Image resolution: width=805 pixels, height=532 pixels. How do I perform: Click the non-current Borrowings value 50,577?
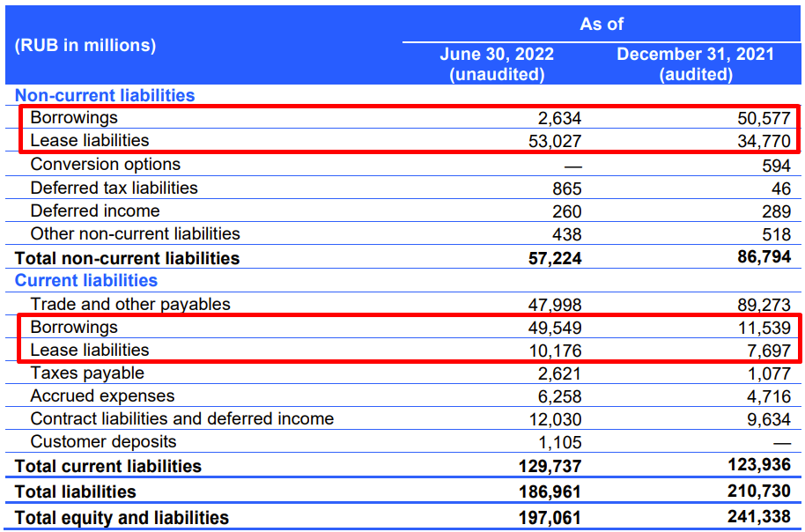pyautogui.click(x=764, y=119)
